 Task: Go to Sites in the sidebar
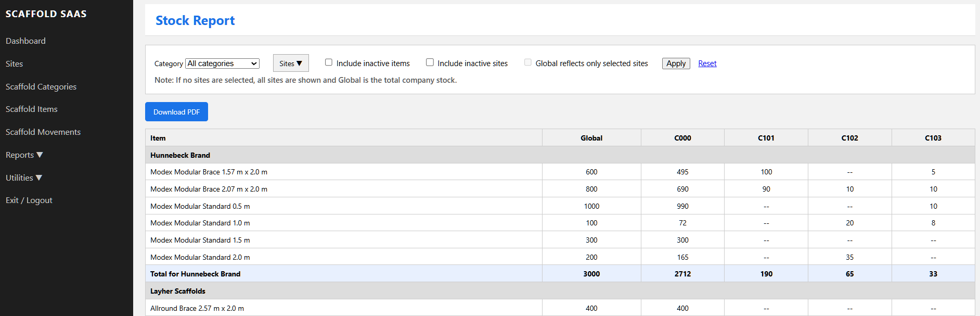pyautogui.click(x=14, y=64)
